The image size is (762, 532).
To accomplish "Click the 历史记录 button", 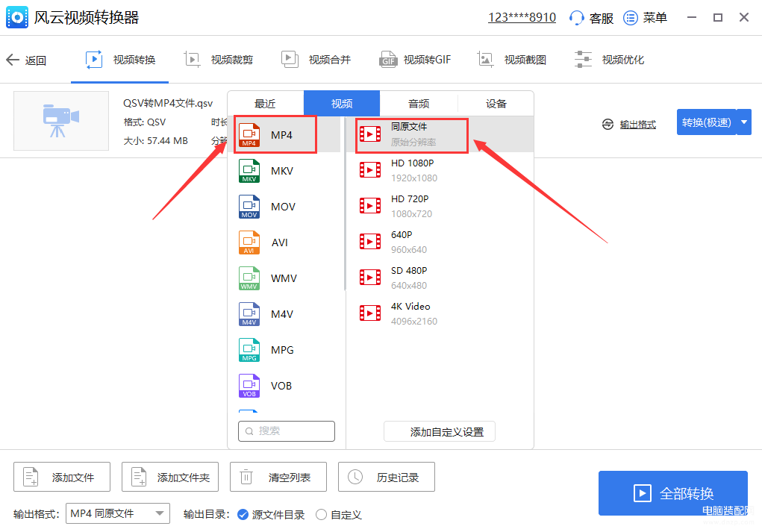I will (387, 477).
